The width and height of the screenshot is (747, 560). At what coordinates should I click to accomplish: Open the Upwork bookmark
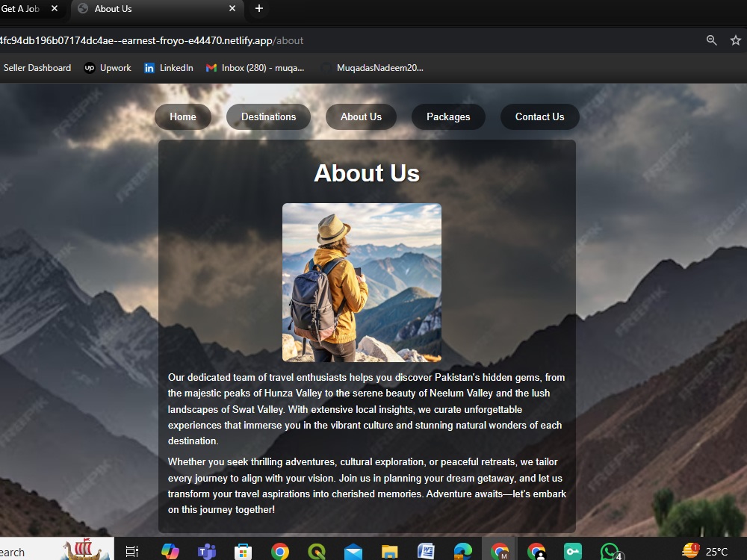[x=108, y=68]
